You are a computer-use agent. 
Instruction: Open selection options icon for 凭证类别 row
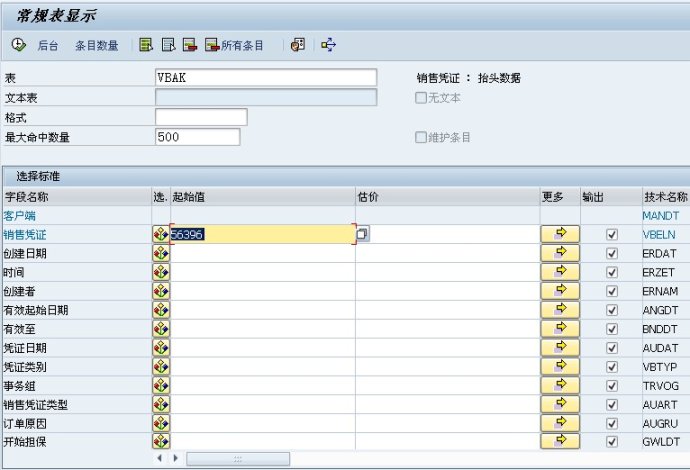(x=160, y=366)
